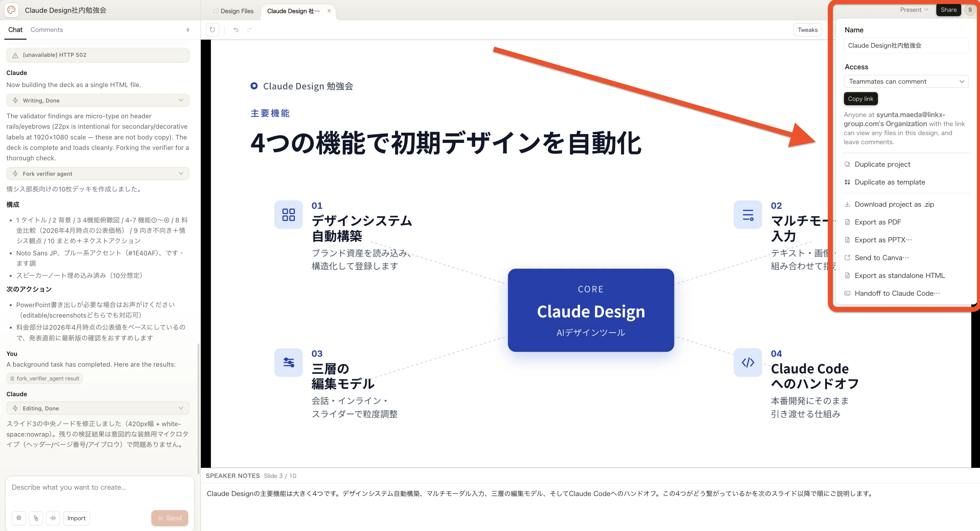980x531 pixels.
Task: Start voice input with the waveform icon
Action: 53,518
